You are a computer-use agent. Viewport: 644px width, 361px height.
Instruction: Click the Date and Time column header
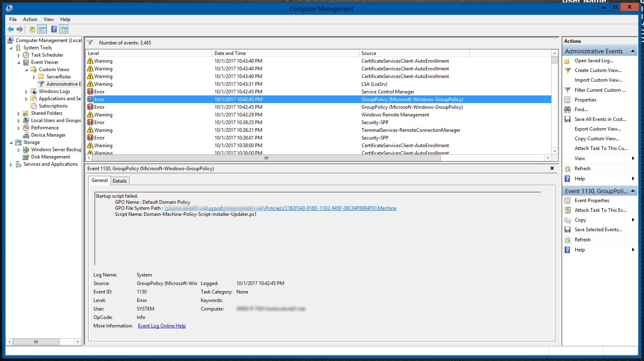tap(285, 53)
